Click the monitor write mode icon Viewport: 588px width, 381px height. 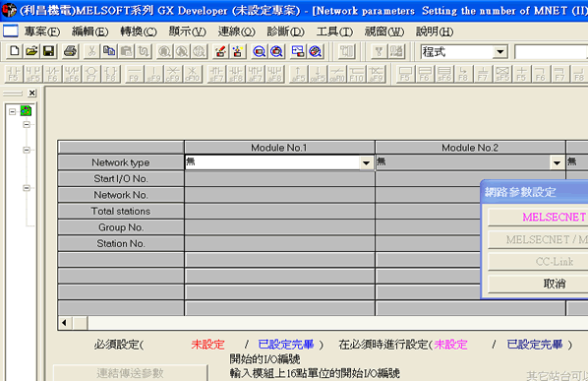point(276,51)
